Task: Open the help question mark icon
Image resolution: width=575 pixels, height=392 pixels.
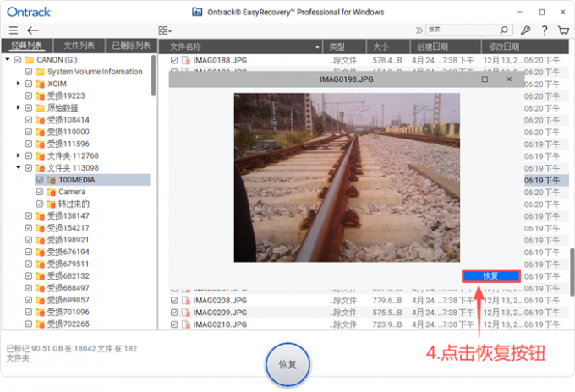Action: pos(545,30)
